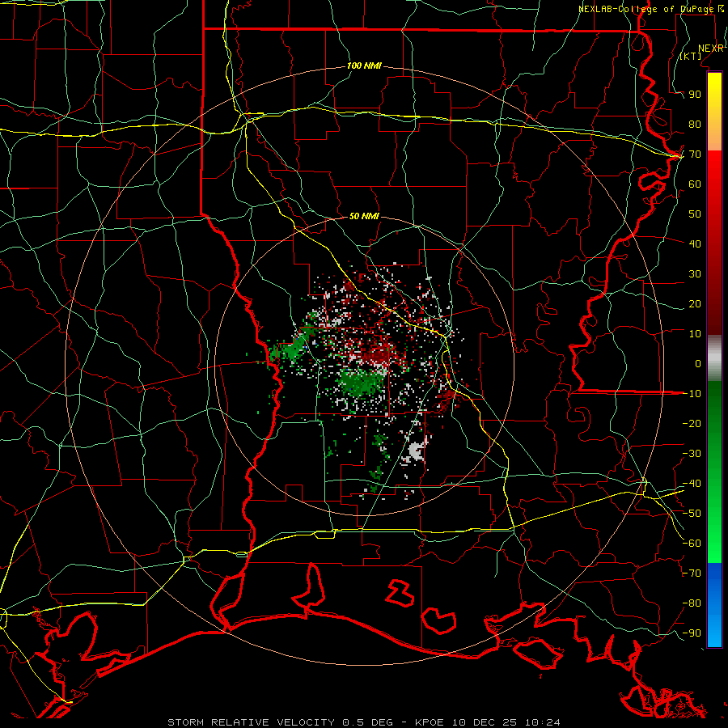This screenshot has width=728, height=728.
Task: Click the 80 value on the velocity scale
Action: click(x=695, y=124)
